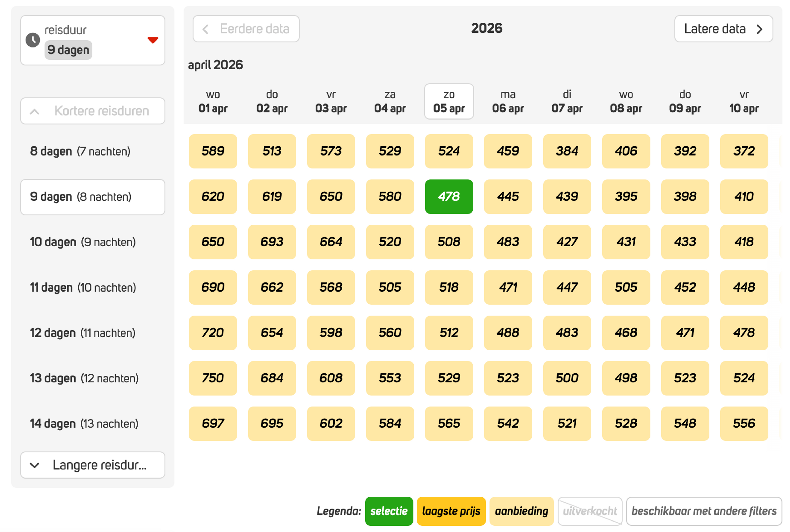
Task: Choose the 14 dagen (13 nachten) duration
Action: coord(84,424)
